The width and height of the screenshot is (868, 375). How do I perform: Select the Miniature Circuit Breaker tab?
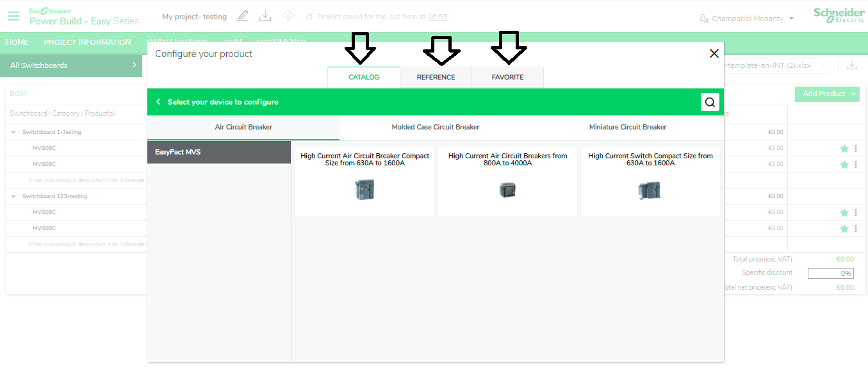(x=628, y=127)
